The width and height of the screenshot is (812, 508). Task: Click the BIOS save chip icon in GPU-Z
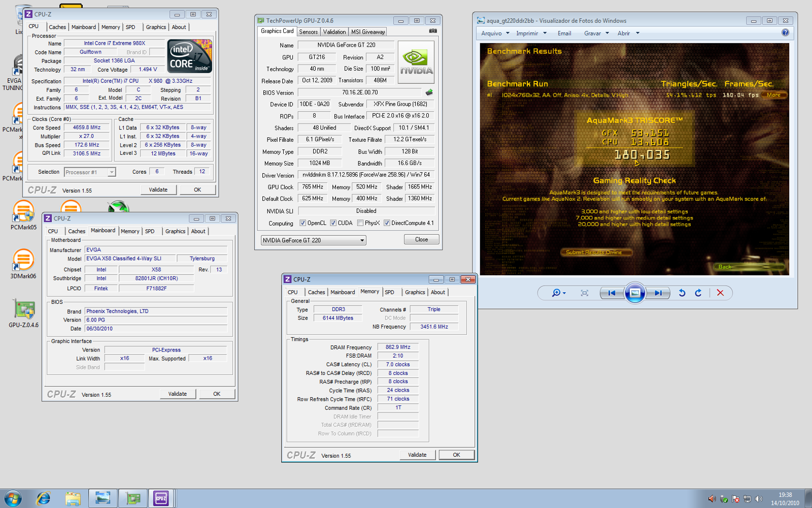click(x=429, y=92)
